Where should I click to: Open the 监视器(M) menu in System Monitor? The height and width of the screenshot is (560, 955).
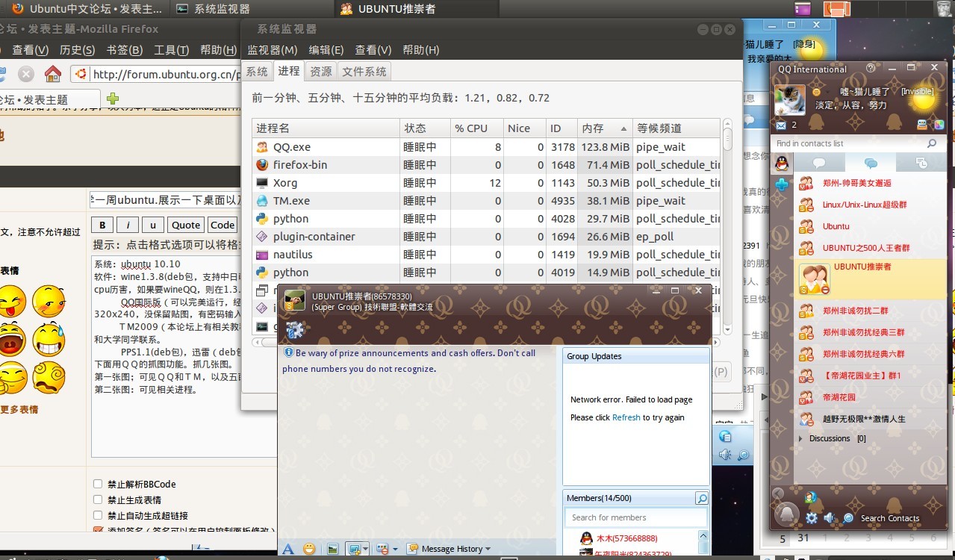(273, 50)
